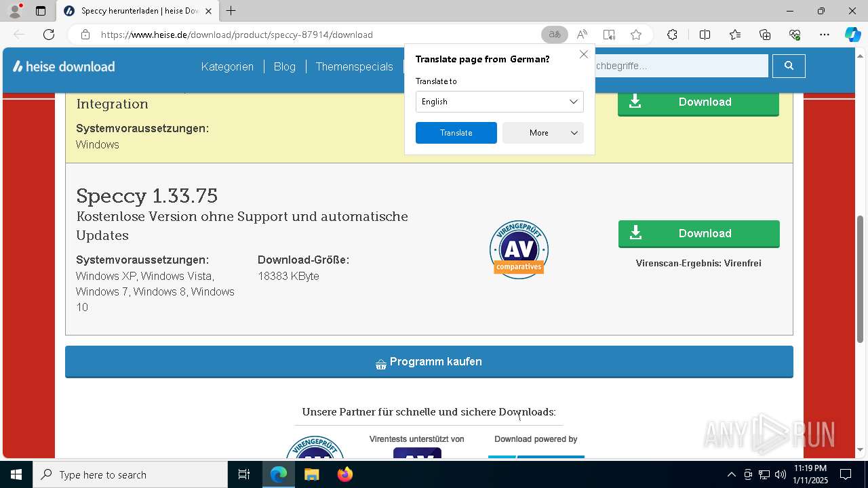Screen dimensions: 868x488
Task: Click Programm kaufen button
Action: tap(429, 362)
